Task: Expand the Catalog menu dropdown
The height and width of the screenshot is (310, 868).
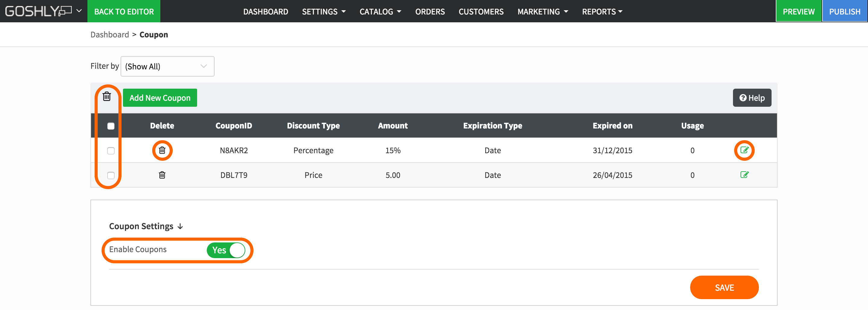Action: 380,12
